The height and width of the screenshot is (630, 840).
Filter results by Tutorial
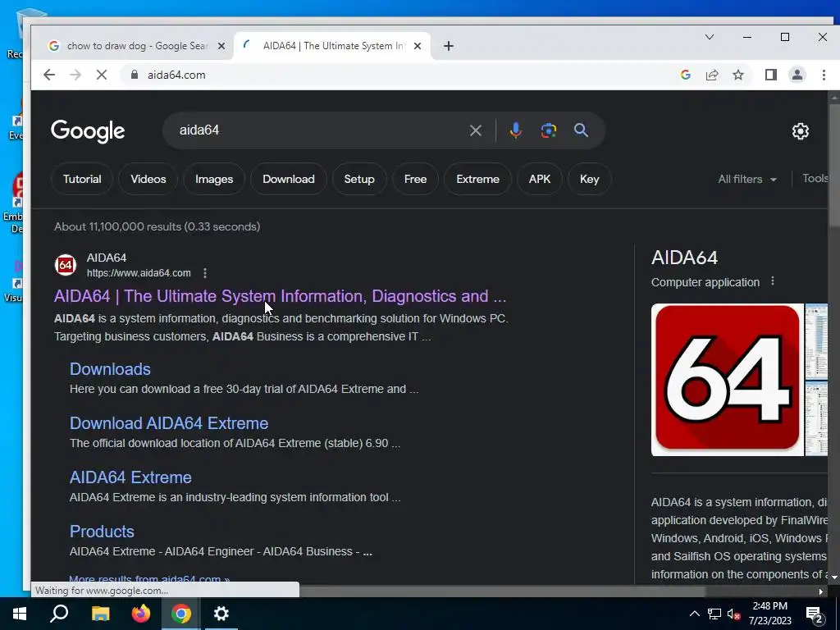click(82, 179)
